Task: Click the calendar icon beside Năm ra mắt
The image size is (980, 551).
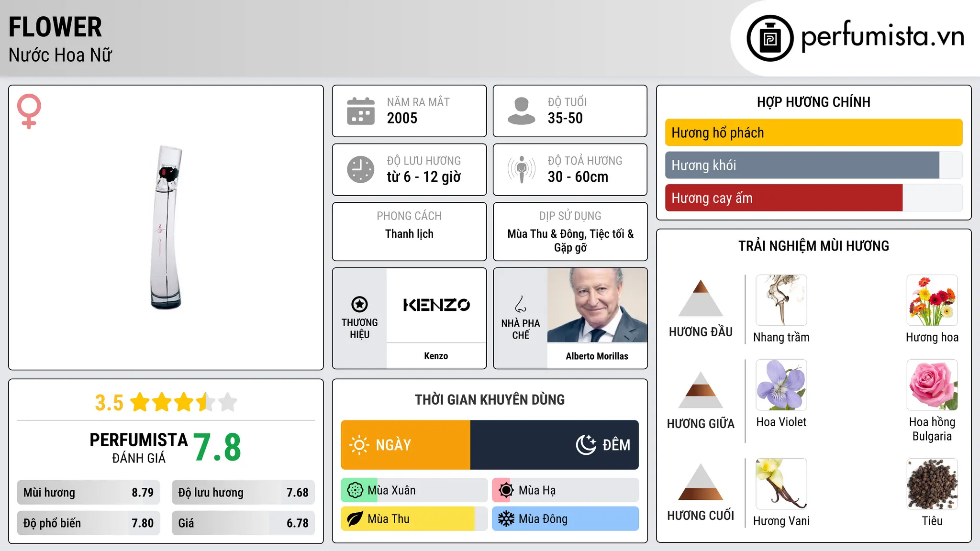Action: (361, 111)
